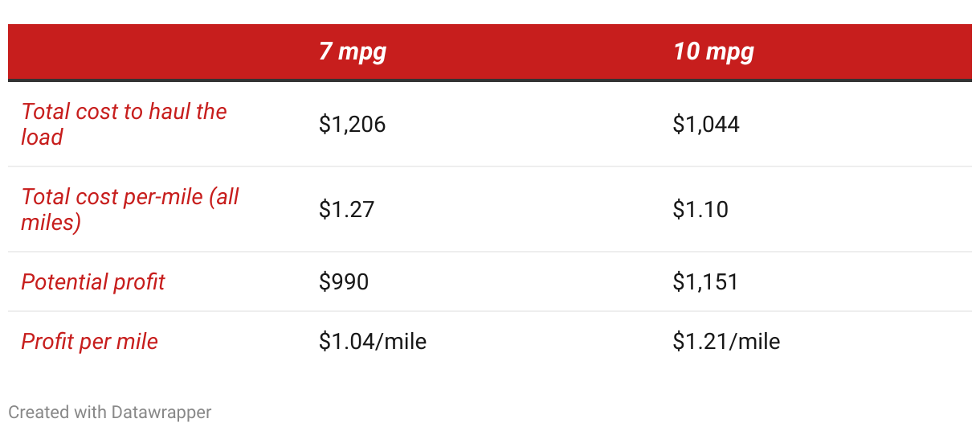Click the 10 mpg column header
Screen dimensions: 980x431
coord(713,52)
